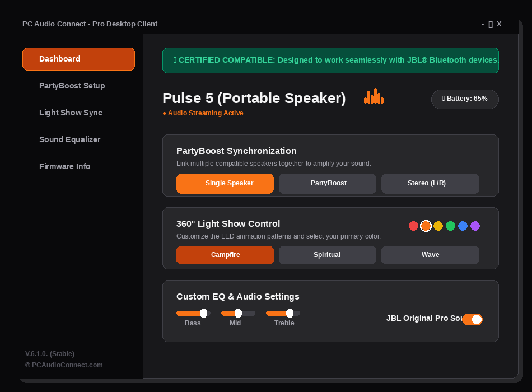Image resolution: width=532 pixels, height=392 pixels.
Task: Click the Treble slider handle
Action: coord(290,313)
